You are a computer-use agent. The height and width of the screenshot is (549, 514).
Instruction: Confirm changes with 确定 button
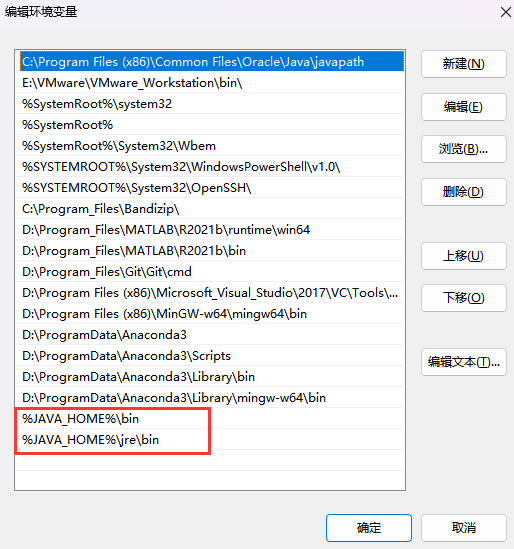369,528
